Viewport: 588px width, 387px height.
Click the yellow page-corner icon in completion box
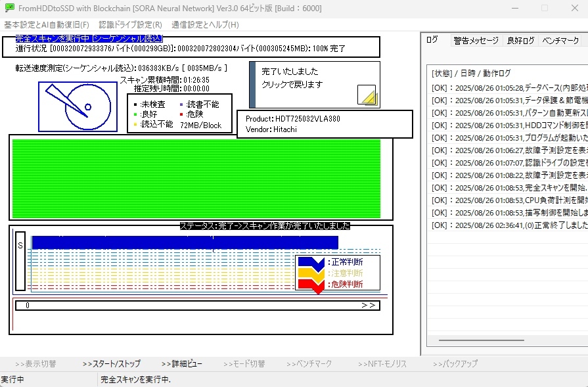pyautogui.click(x=367, y=95)
